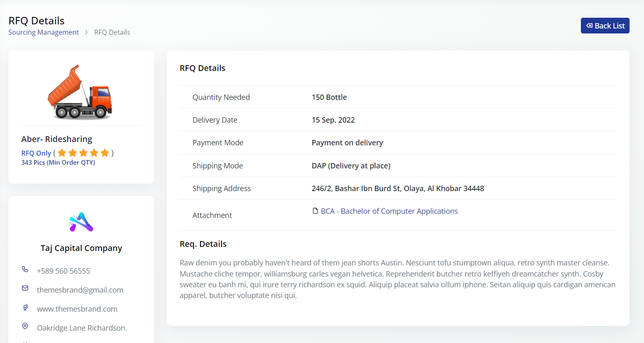Click the attachment file icon
The width and height of the screenshot is (644, 343).
point(316,211)
